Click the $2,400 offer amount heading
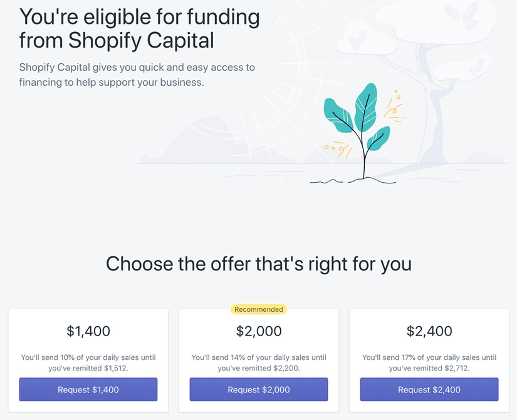The width and height of the screenshot is (517, 420). (x=429, y=331)
